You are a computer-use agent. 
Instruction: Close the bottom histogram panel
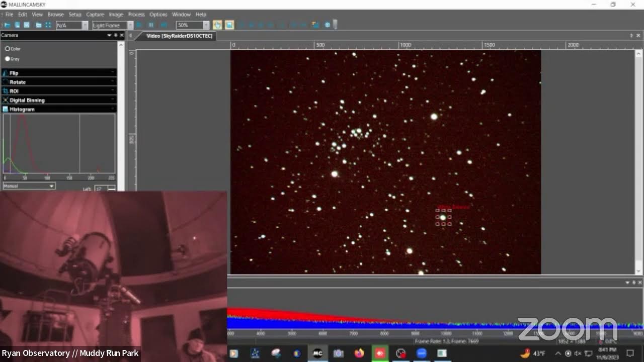[x=639, y=283]
